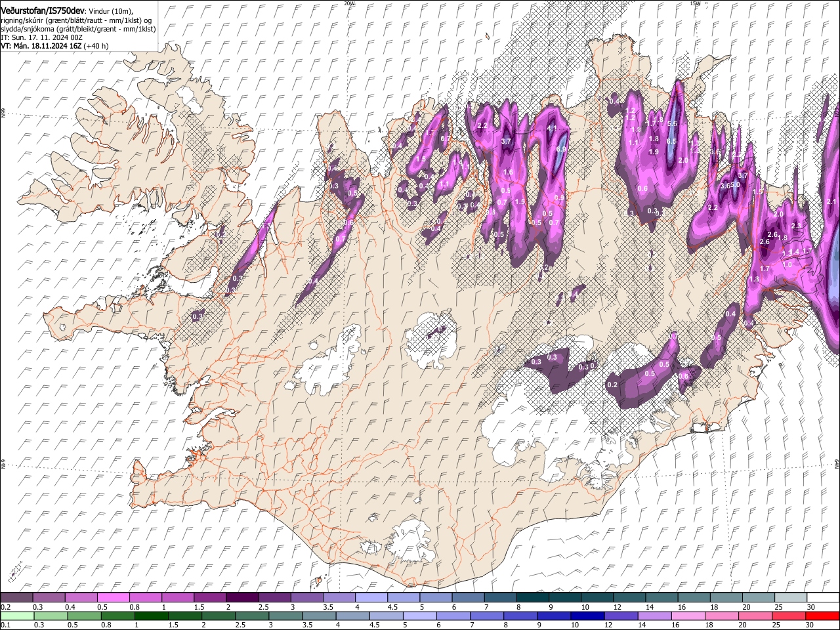
Task: Pick snow legend swatch between 1 and 1.5
Action: 178,597
